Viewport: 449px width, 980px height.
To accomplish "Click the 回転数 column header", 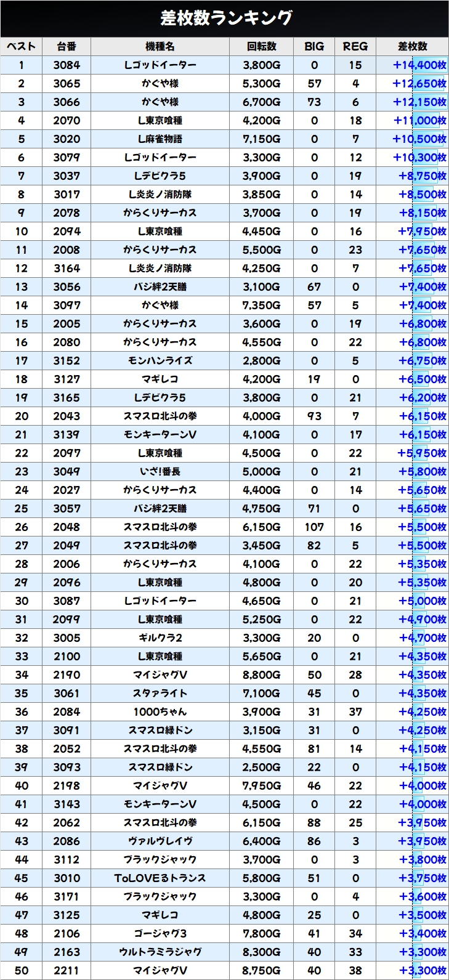I will click(261, 46).
